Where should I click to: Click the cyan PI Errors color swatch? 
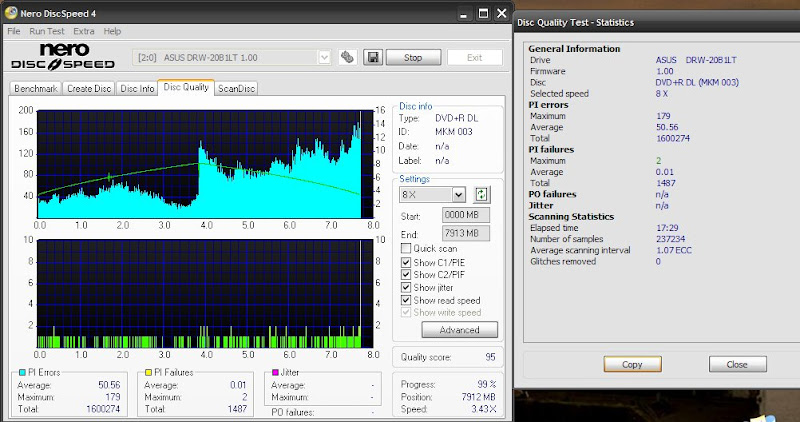coord(22,373)
